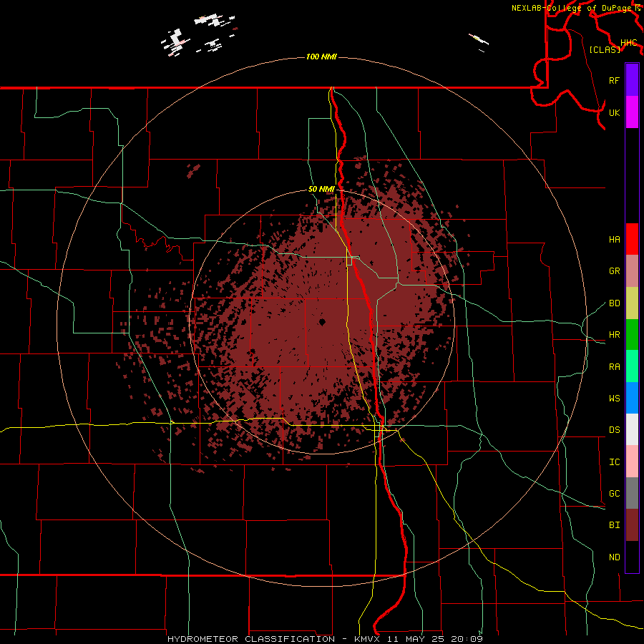644x644 pixels.
Task: Click the [CLAS] unit label
Action: tap(605, 49)
